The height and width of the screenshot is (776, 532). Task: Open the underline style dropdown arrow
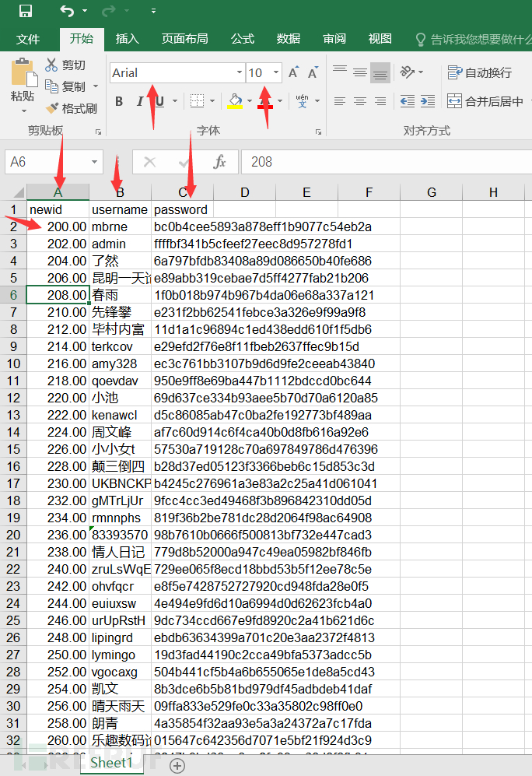coord(175,101)
